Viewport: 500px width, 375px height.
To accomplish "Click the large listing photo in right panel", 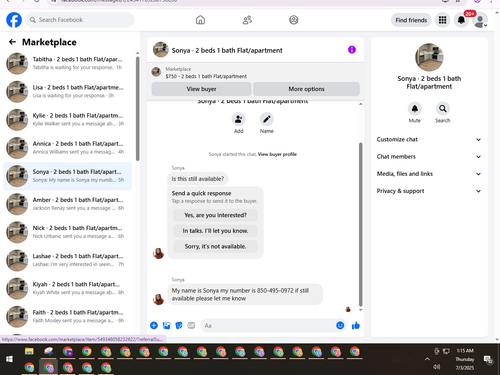I will click(429, 57).
